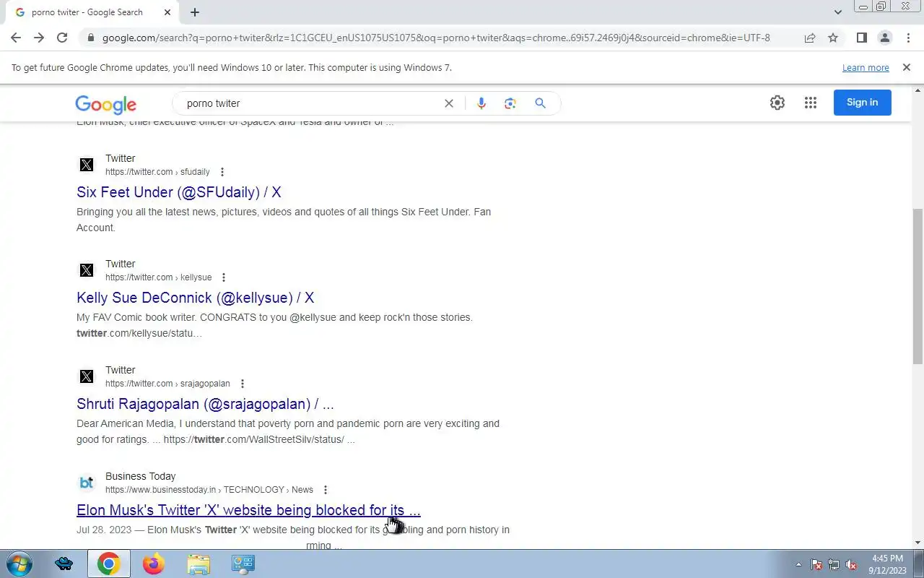This screenshot has height=578, width=924.
Task: Share this page icon in address bar
Action: coord(810,38)
